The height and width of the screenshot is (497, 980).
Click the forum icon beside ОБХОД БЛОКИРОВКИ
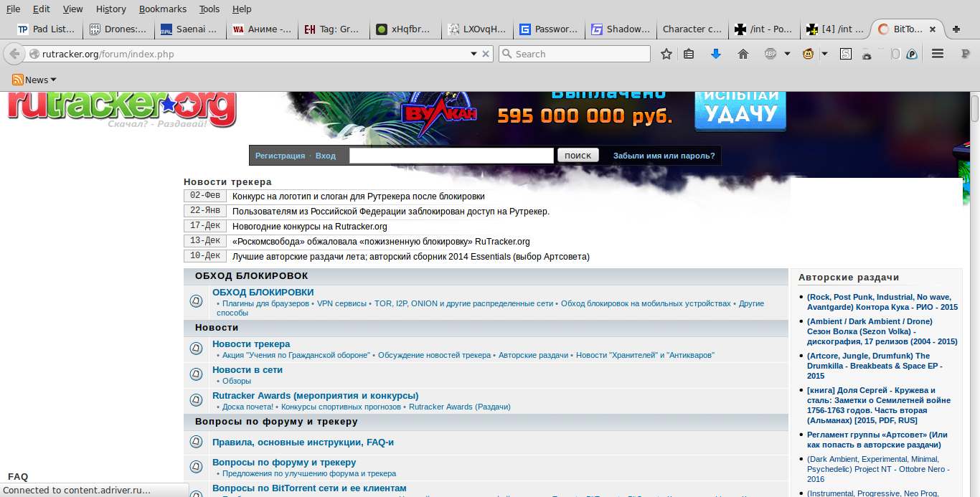coord(196,301)
